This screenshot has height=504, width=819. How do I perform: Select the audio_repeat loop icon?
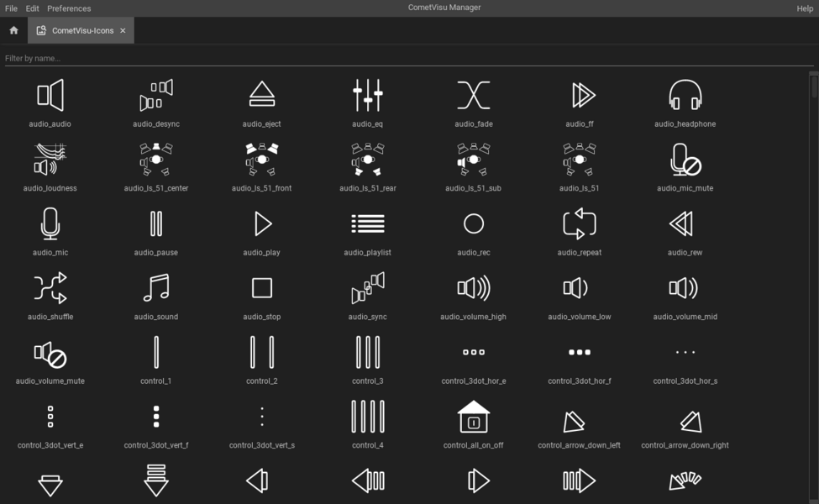click(580, 223)
